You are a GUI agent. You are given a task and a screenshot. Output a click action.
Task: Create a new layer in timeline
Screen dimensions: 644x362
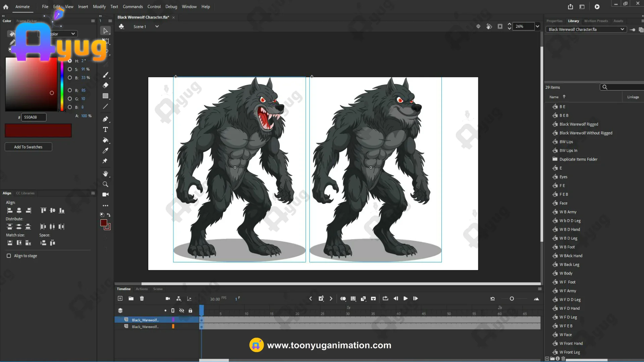(x=120, y=298)
